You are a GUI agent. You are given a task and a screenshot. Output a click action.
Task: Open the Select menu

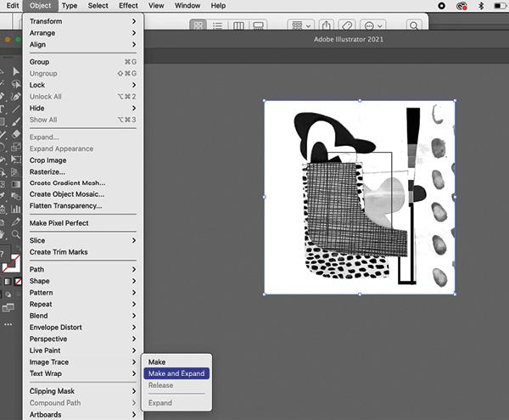(98, 6)
